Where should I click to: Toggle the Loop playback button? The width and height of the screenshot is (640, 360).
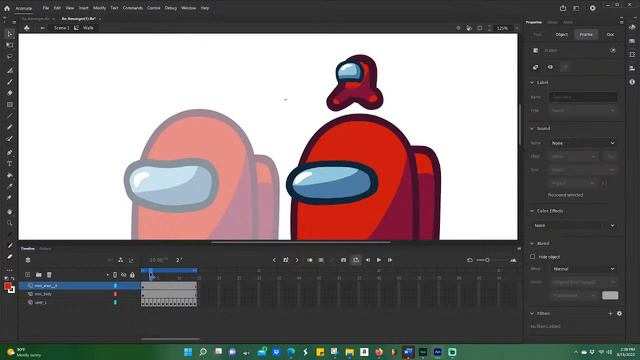click(x=356, y=260)
